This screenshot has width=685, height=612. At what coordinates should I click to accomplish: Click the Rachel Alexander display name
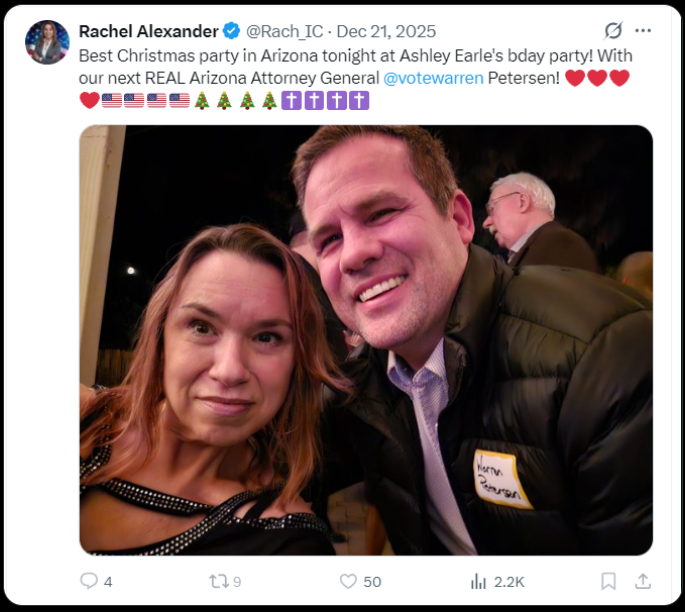148,31
